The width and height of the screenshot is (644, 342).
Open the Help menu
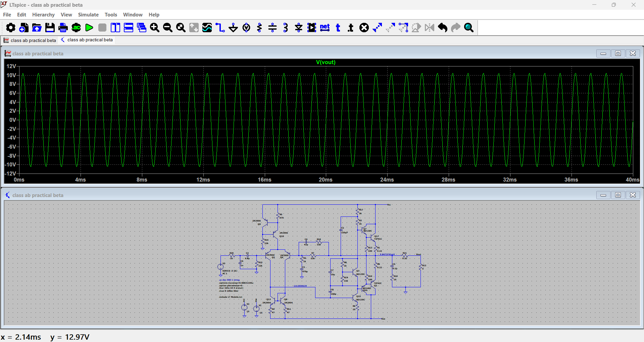point(154,15)
